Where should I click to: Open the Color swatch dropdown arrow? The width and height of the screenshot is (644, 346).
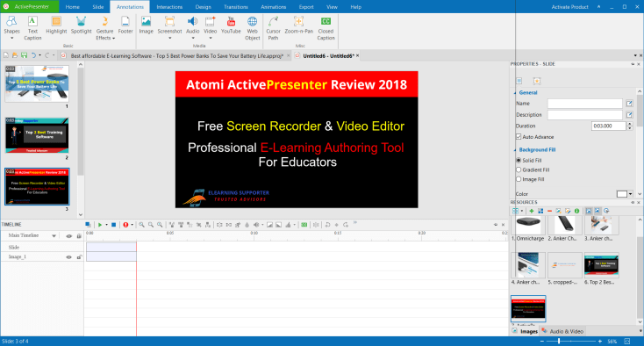(x=631, y=194)
